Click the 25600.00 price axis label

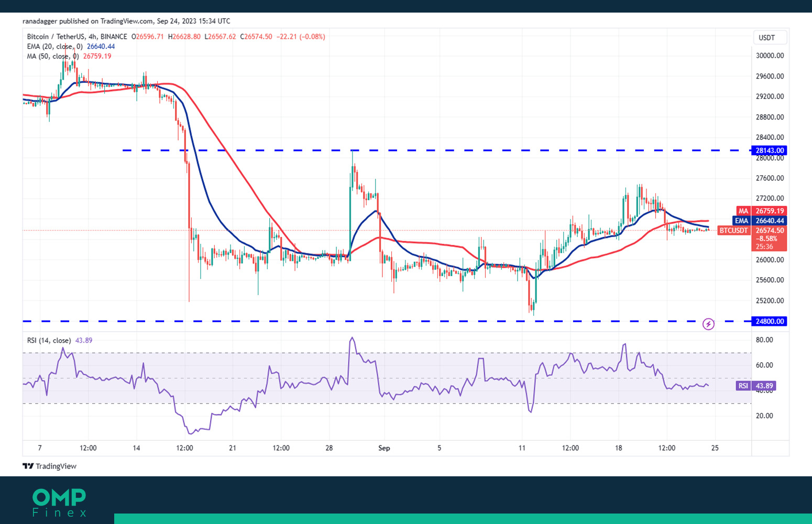770,280
